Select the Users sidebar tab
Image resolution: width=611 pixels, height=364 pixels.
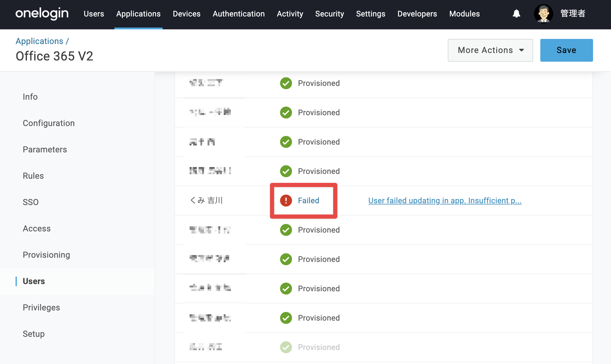click(x=34, y=281)
